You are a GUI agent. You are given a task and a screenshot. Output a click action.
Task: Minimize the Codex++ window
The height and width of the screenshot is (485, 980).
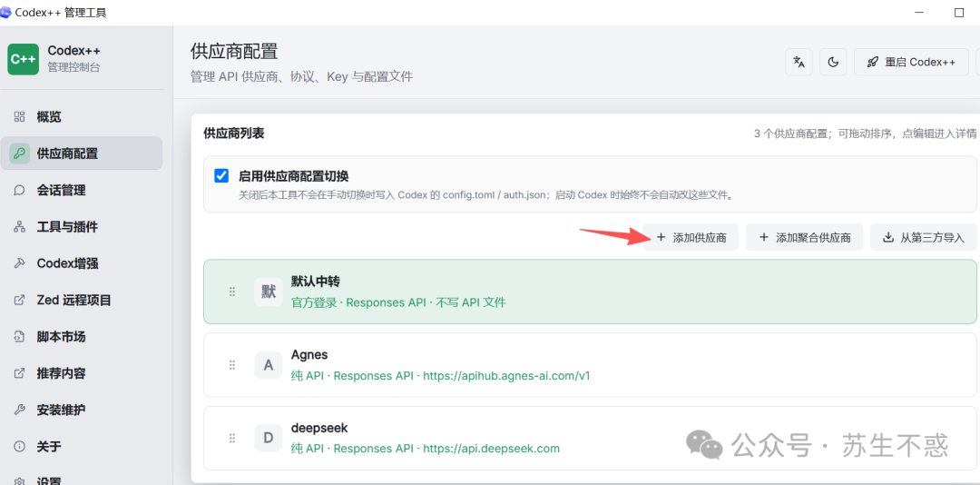919,13
